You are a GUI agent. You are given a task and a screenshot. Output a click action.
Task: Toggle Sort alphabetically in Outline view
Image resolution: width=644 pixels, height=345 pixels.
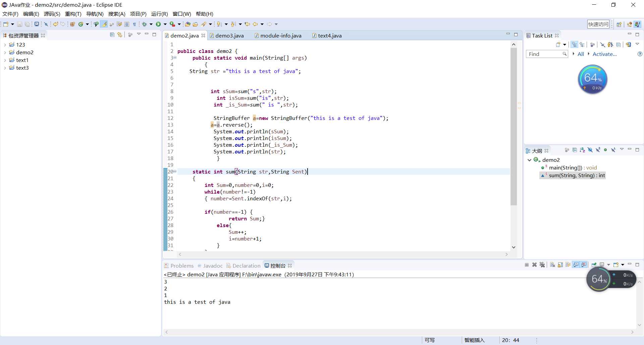(582, 150)
